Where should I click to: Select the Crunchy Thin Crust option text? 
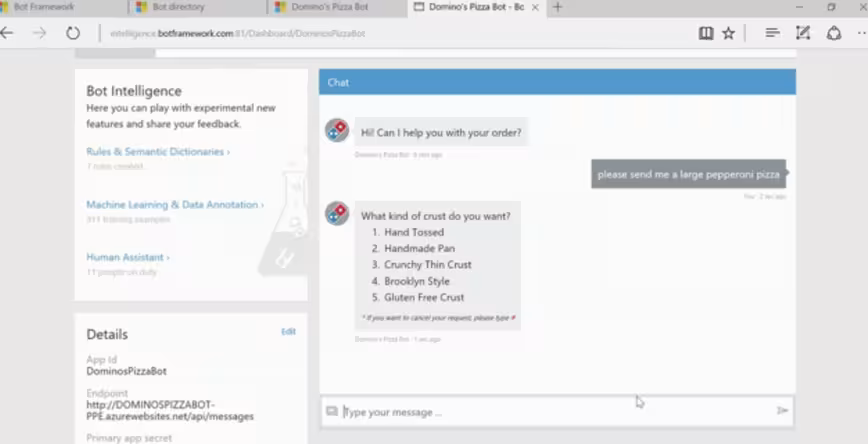click(x=428, y=265)
